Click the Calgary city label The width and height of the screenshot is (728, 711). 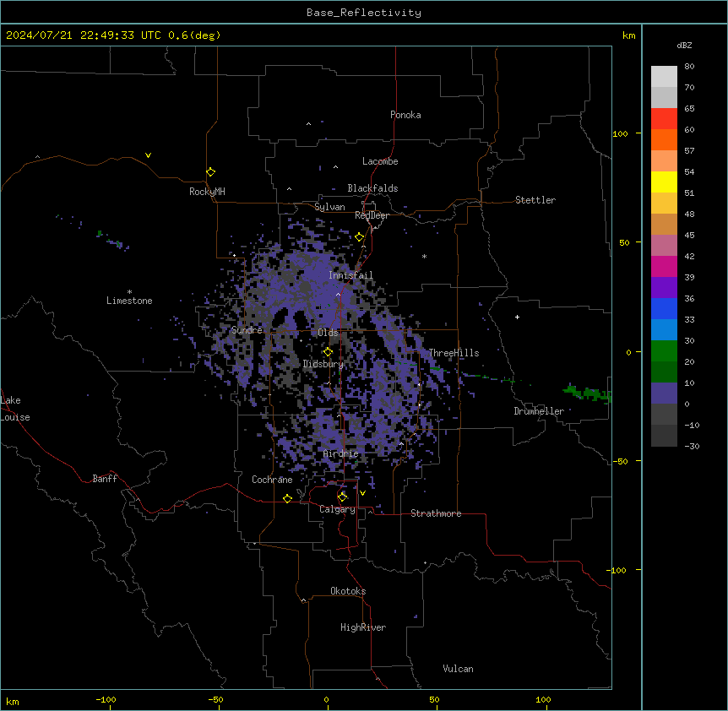coord(338,509)
